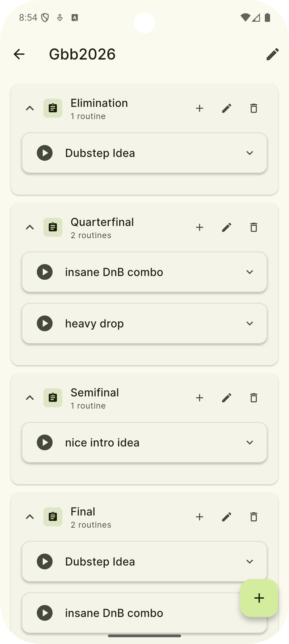
Task: Add routine to Elimination round
Action: (x=199, y=108)
